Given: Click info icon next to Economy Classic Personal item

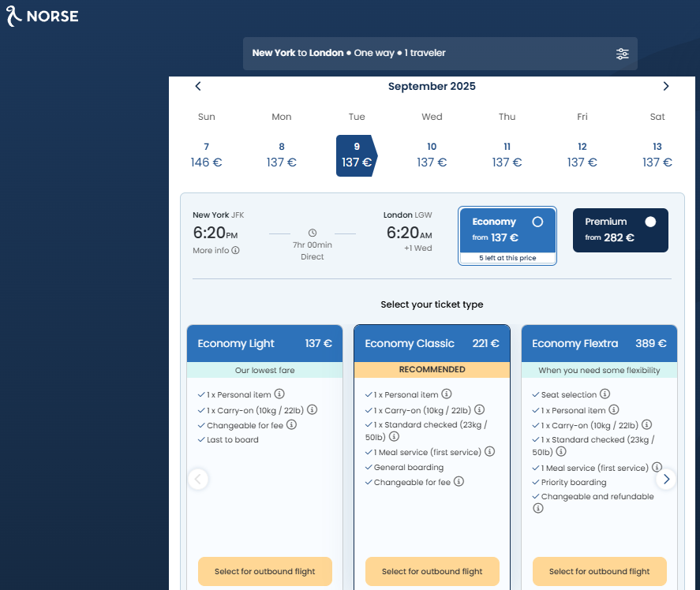Looking at the screenshot, I should pos(447,394).
